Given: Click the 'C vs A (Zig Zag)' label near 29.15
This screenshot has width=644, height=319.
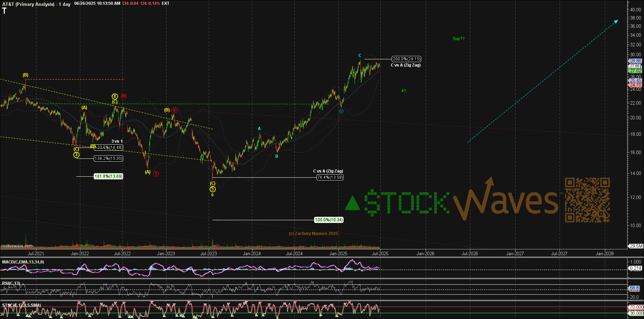Looking at the screenshot, I should click(x=406, y=65).
